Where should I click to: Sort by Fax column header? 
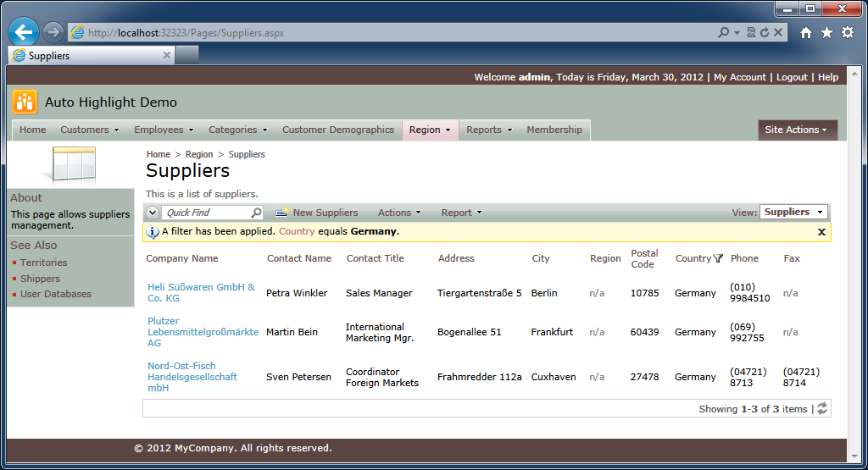click(x=792, y=258)
